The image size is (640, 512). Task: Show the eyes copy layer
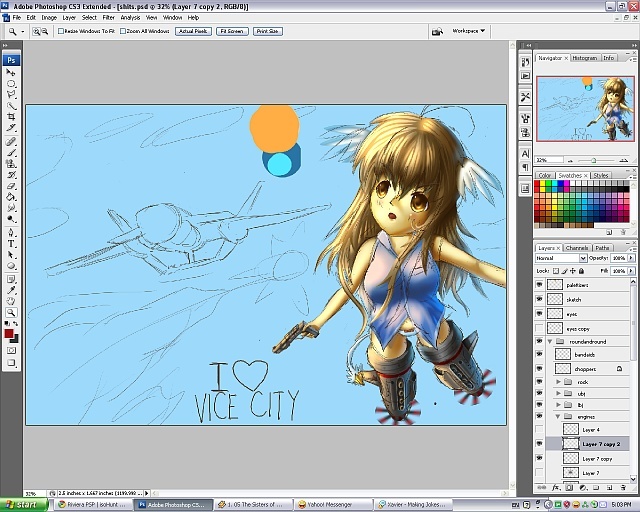540,328
